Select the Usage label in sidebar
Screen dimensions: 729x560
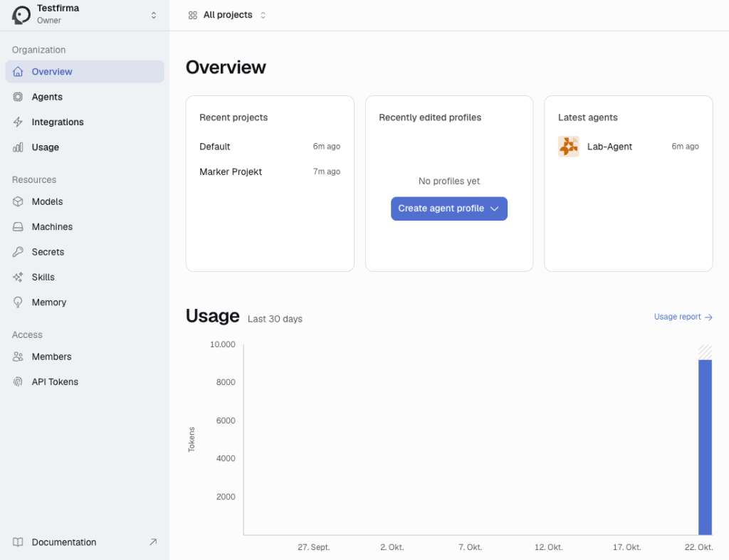45,147
